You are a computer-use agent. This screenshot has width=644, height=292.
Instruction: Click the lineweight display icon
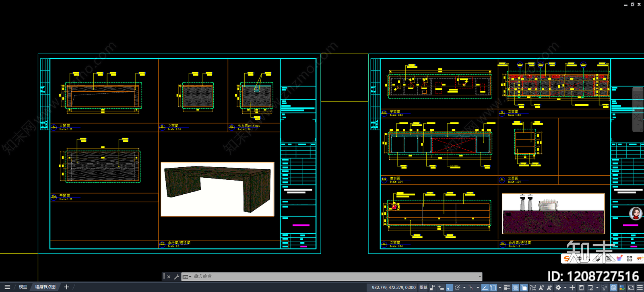coord(507,288)
